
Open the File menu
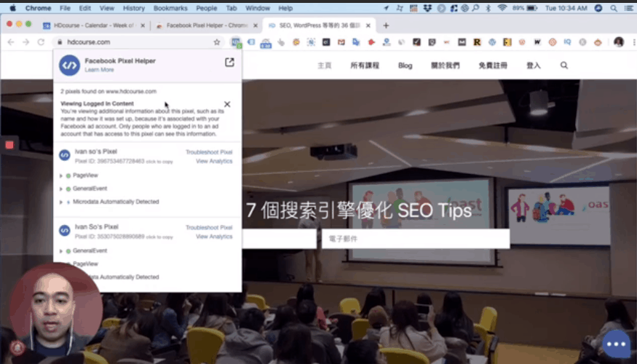tap(65, 8)
